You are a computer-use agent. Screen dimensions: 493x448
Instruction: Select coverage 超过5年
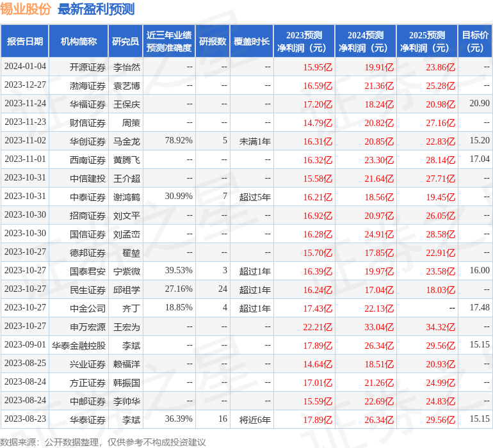[255, 197]
